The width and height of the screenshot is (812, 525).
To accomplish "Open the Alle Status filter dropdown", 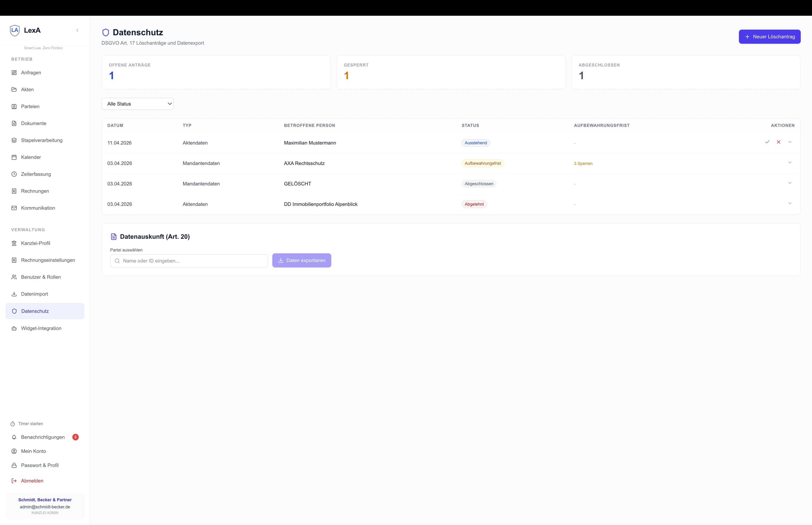I will [138, 104].
